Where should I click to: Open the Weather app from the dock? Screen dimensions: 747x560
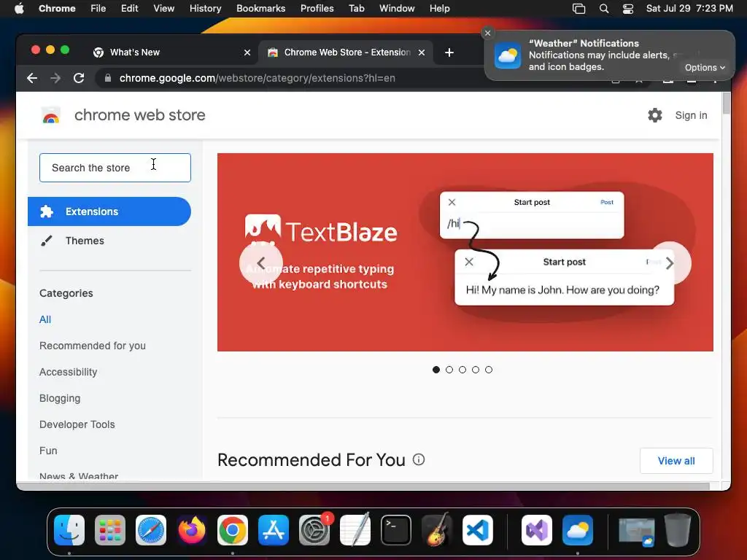pos(578,530)
